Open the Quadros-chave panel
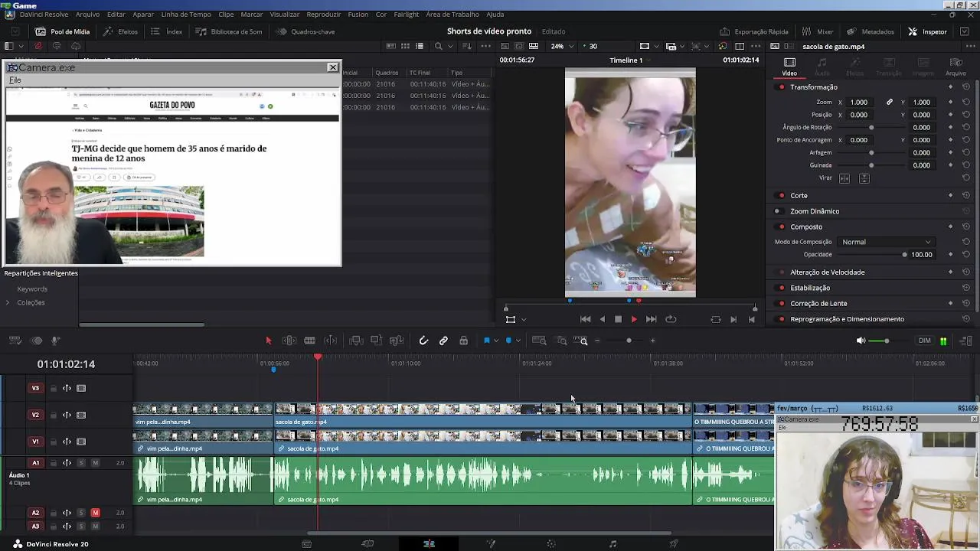The image size is (980, 551). click(305, 31)
